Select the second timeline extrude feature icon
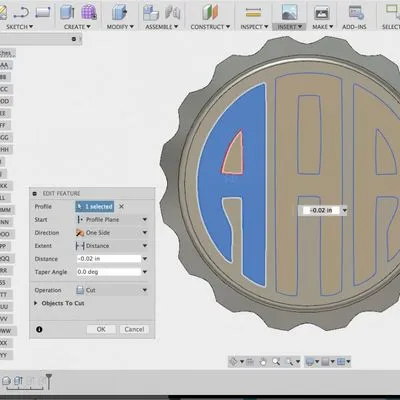This screenshot has height=400, width=400. (19, 381)
